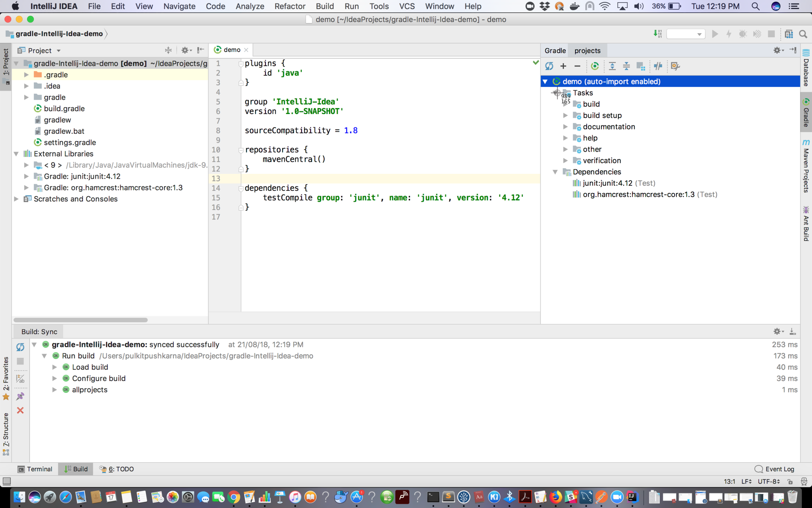Click LF line separator in status bar
This screenshot has height=508, width=812.
(x=746, y=481)
